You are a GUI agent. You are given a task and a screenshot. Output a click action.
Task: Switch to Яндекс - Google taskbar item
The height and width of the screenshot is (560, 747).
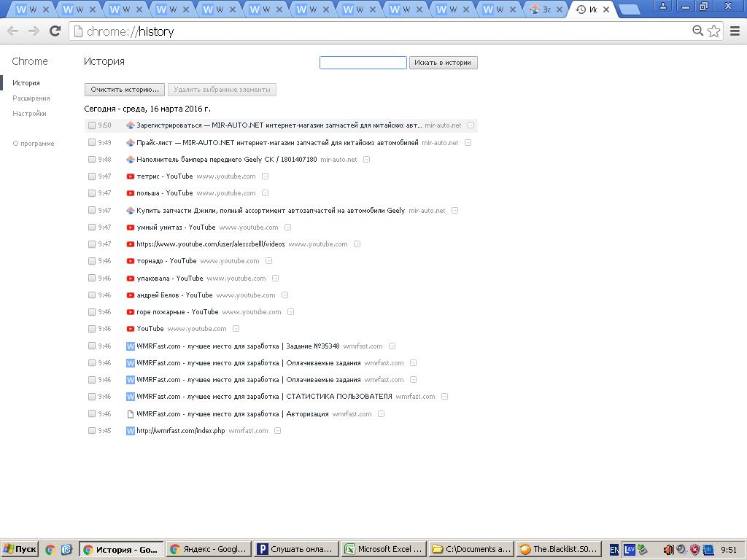pyautogui.click(x=208, y=550)
